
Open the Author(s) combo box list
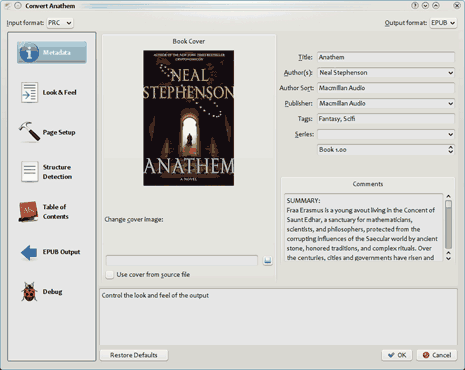pos(450,73)
